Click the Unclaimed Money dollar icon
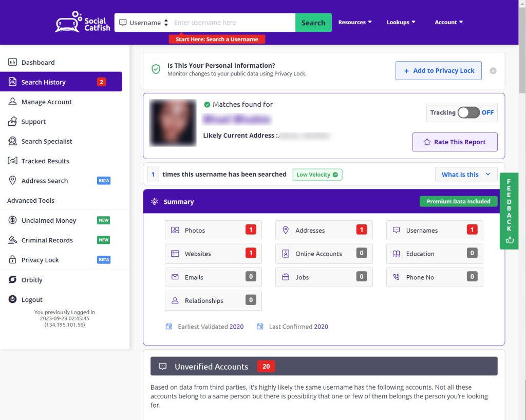The image size is (526, 420). click(12, 220)
